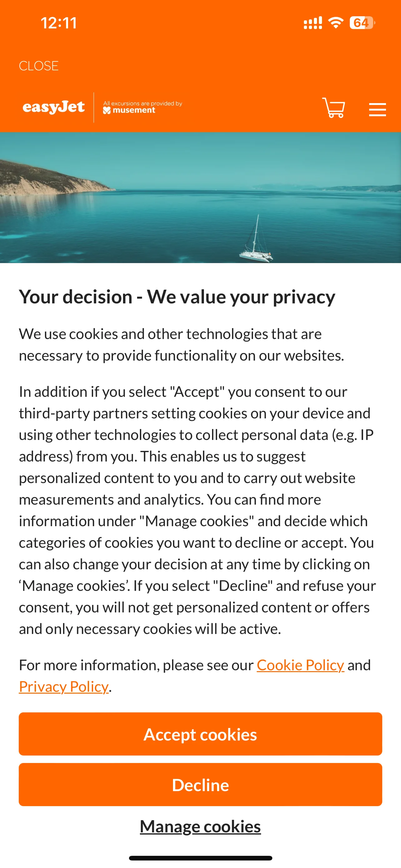The image size is (401, 868).
Task: Tap the battery level indicator
Action: pos(362,22)
